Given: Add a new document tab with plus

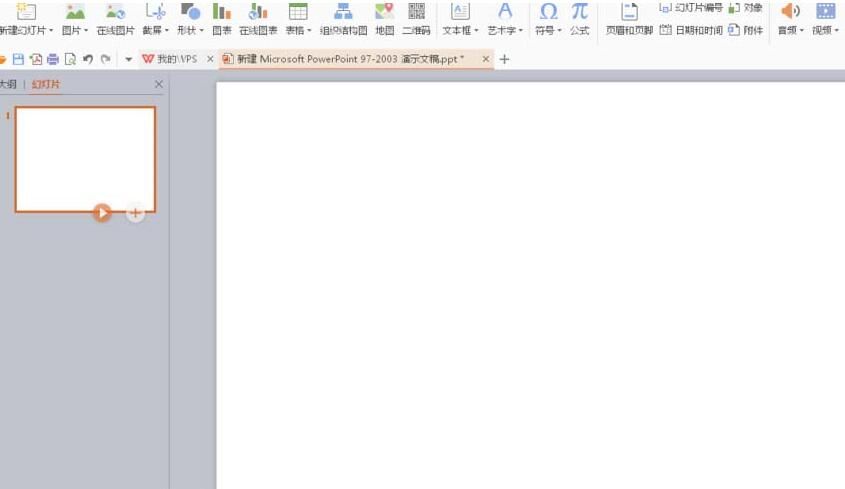Looking at the screenshot, I should pyautogui.click(x=504, y=59).
